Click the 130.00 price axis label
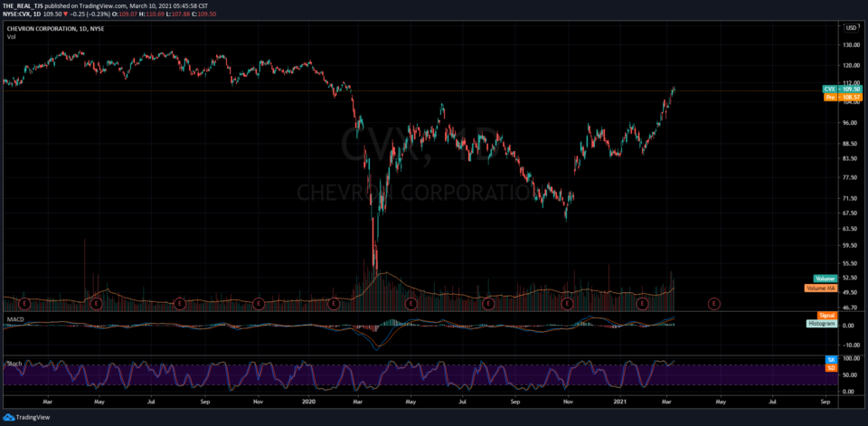The width and height of the screenshot is (868, 426). (851, 45)
